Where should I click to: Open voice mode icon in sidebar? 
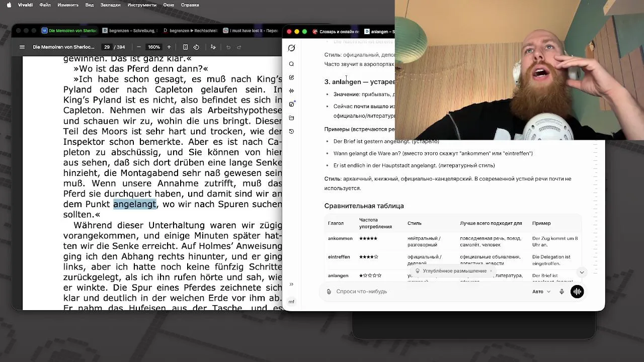(x=291, y=90)
